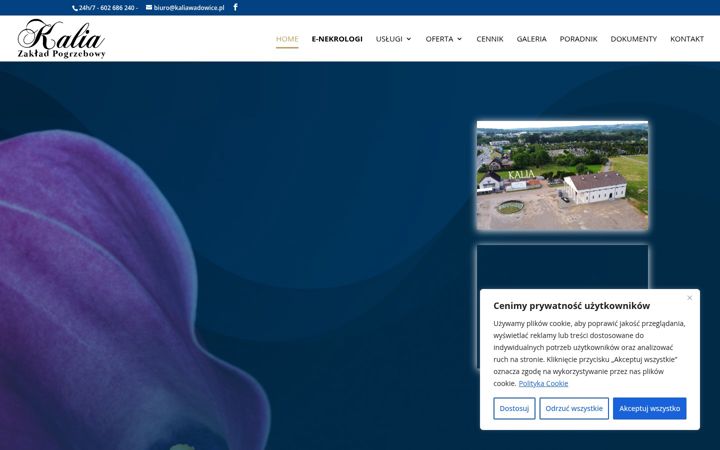Click Odrzuć wszystkie button

[574, 408]
